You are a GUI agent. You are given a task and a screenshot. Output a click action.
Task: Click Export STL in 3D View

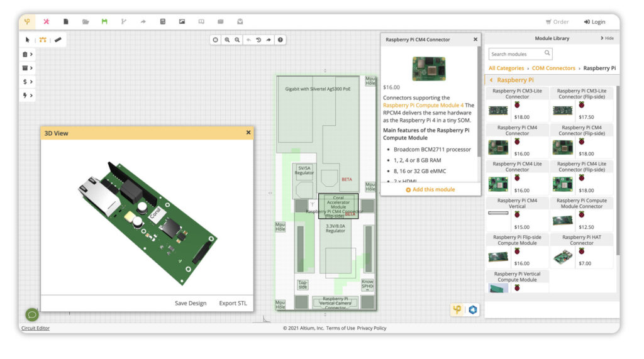pos(233,303)
